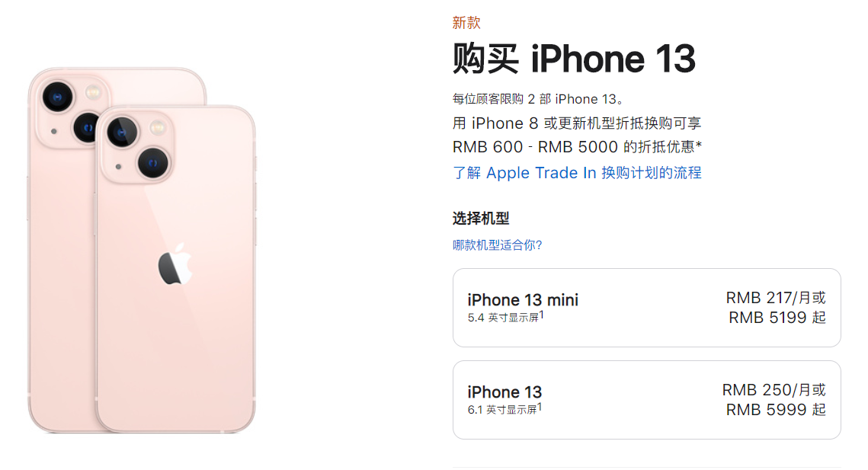The width and height of the screenshot is (868, 470).
Task: Click the flash on the front phone
Action: [x=158, y=128]
